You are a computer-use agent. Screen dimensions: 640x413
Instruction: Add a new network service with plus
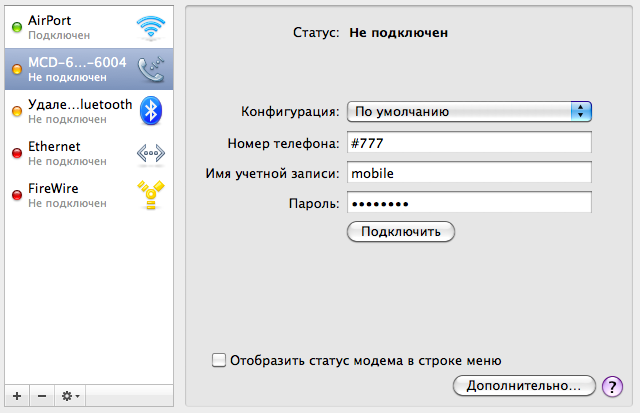click(x=17, y=396)
